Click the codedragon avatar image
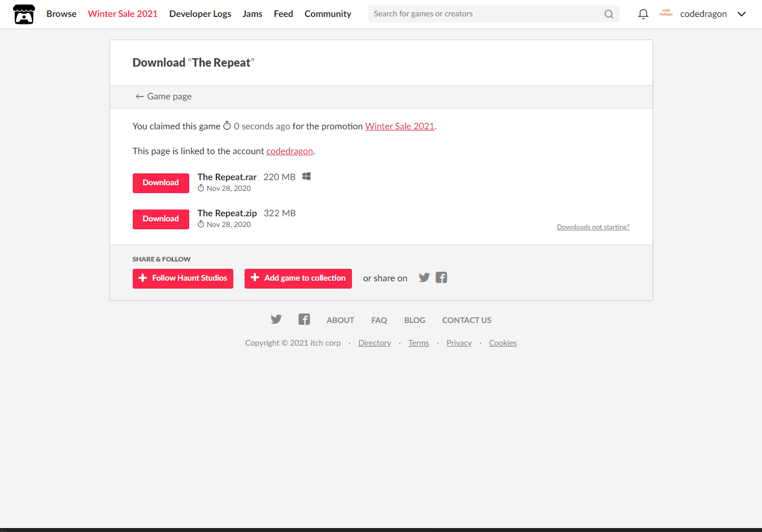Viewport: 762px width, 532px height. [x=666, y=14]
